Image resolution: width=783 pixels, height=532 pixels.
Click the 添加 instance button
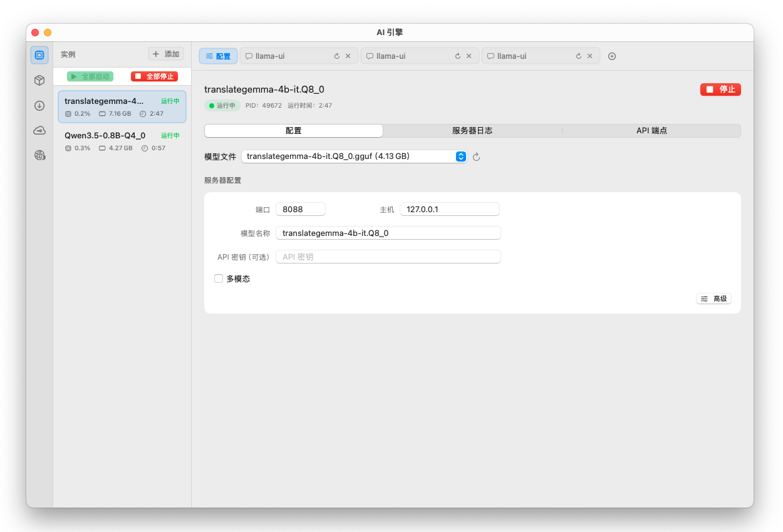click(166, 54)
